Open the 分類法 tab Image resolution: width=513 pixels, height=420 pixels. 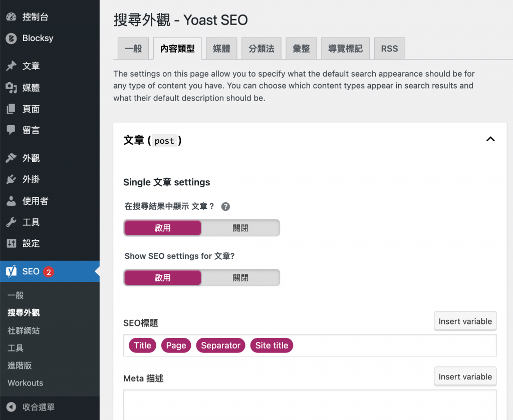262,49
